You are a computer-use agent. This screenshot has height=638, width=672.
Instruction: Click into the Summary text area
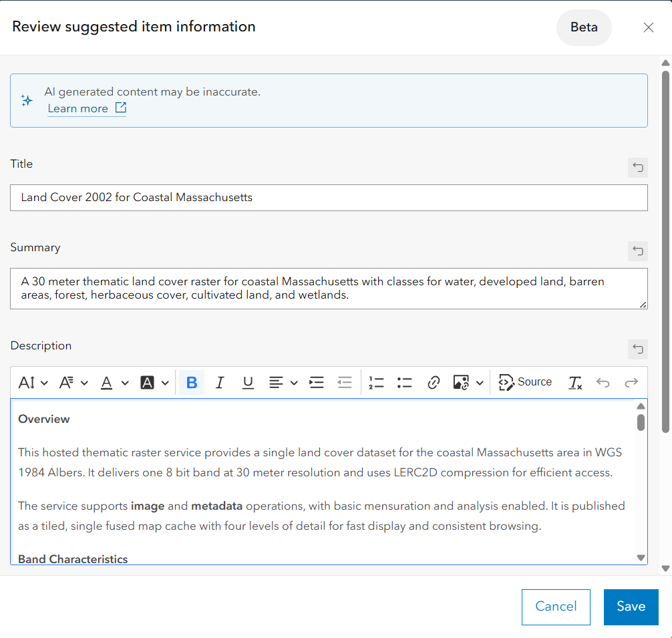coord(329,289)
